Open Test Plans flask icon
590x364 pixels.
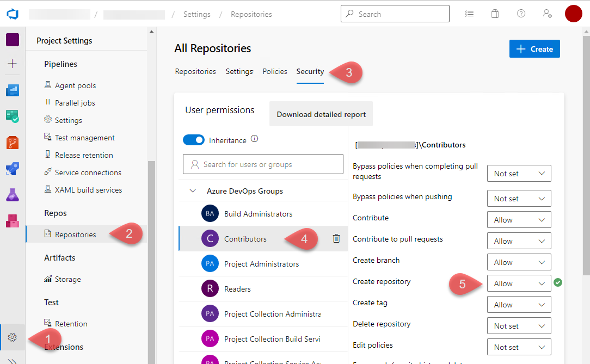point(13,195)
